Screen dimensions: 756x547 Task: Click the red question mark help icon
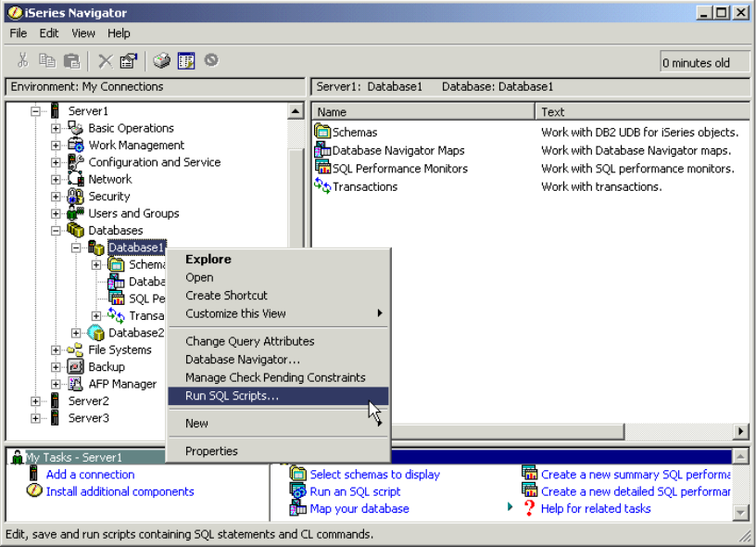click(x=529, y=508)
